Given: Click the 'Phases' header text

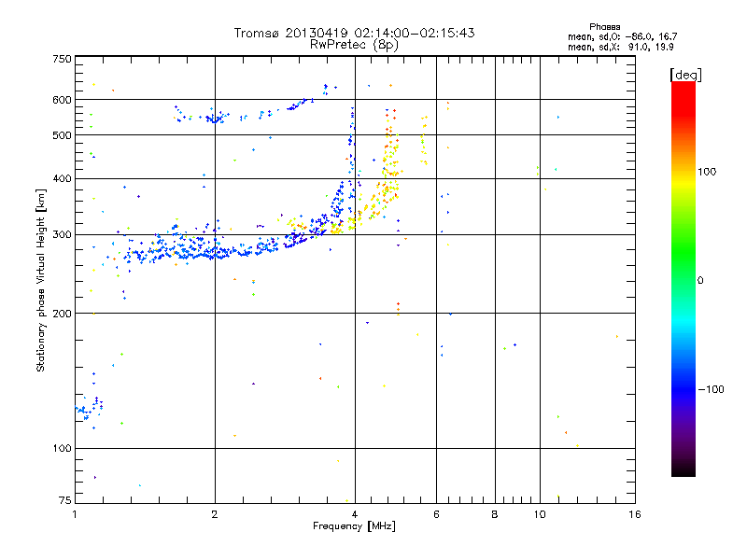Looking at the screenshot, I should point(604,27).
